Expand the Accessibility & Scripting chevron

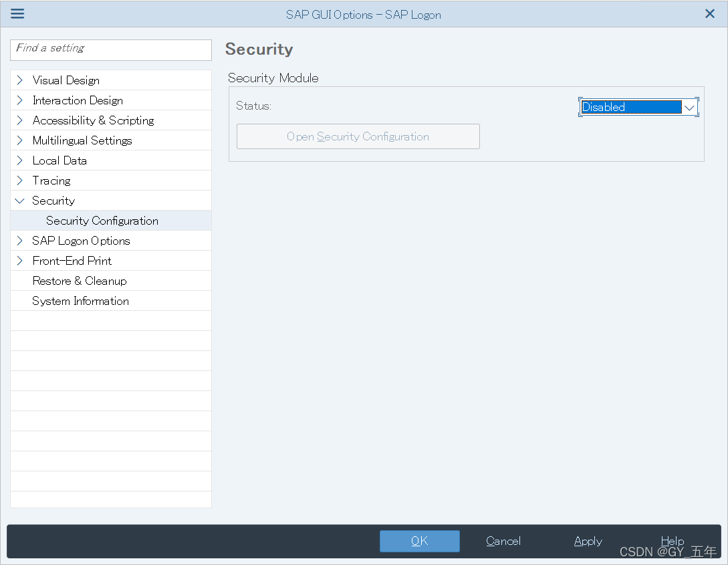(x=19, y=120)
